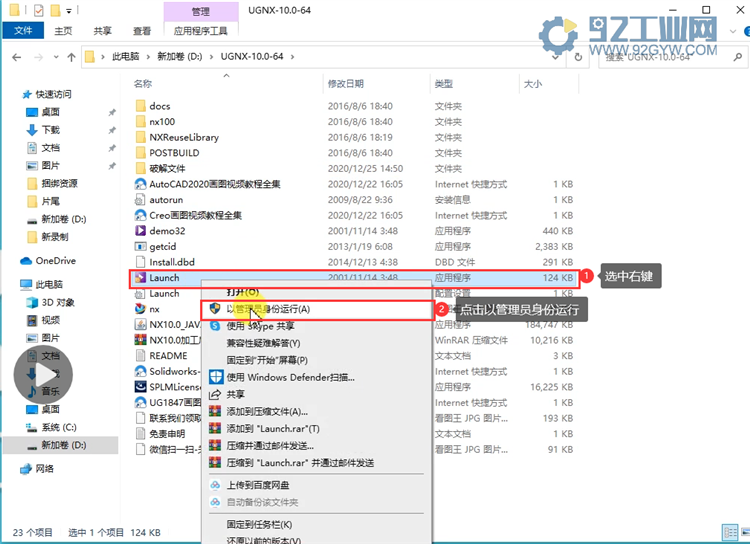Choose 共享 in the context menu
Image resolution: width=750 pixels, height=544 pixels.
317,394
